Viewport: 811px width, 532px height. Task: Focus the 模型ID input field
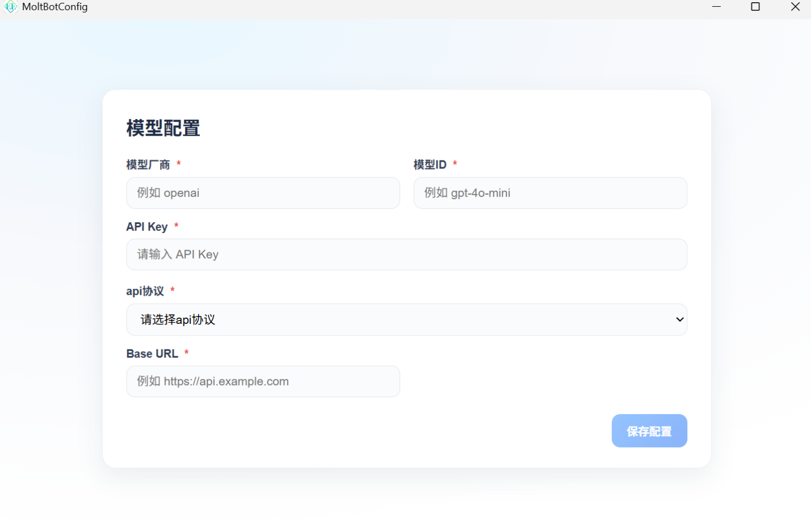tap(550, 193)
